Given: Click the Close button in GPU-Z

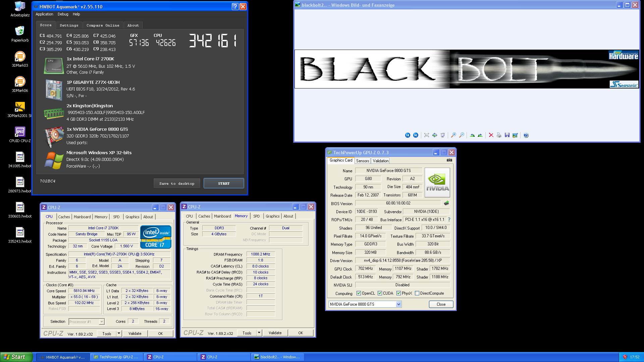Looking at the screenshot, I should pyautogui.click(x=441, y=304).
